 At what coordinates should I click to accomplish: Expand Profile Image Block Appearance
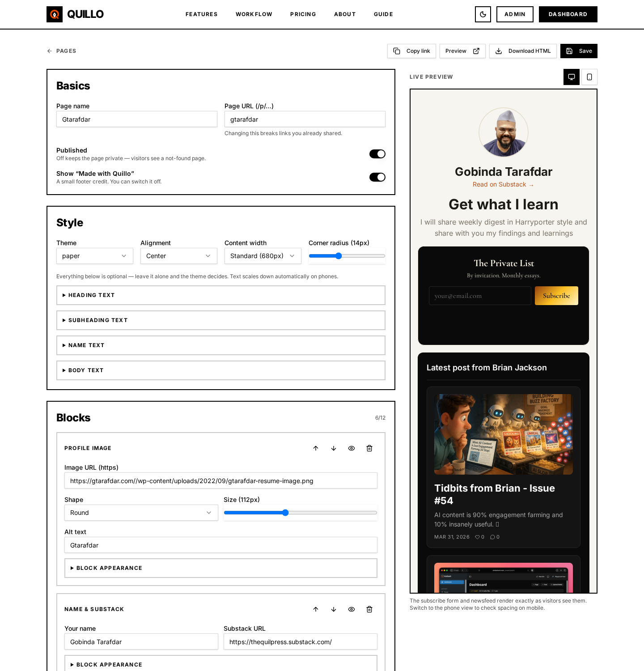tap(221, 568)
